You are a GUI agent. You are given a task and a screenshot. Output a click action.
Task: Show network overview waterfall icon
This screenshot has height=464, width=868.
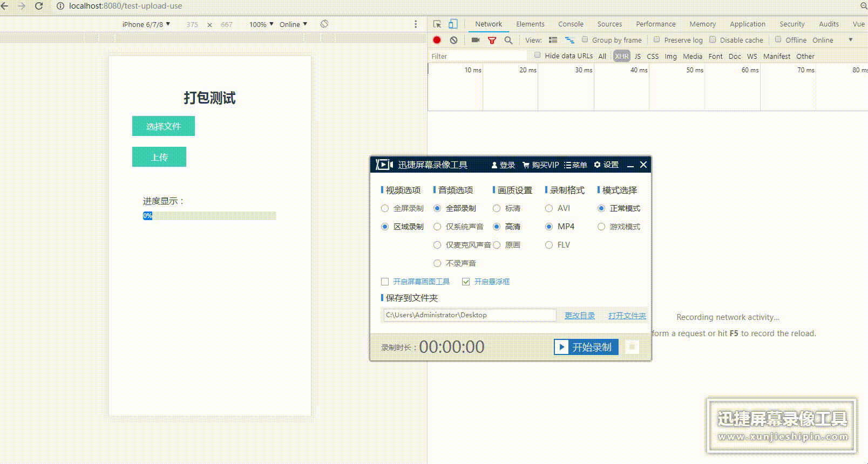pos(569,40)
